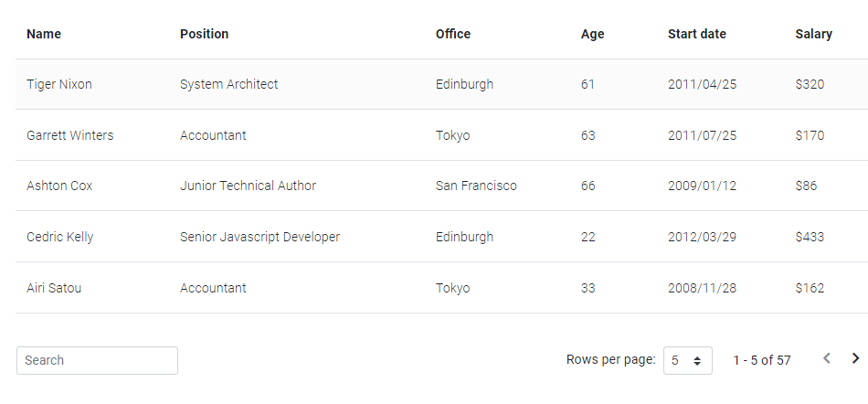Screen dimensions: 868x404
Task: Select the Garrett Winters row
Action: (x=441, y=135)
